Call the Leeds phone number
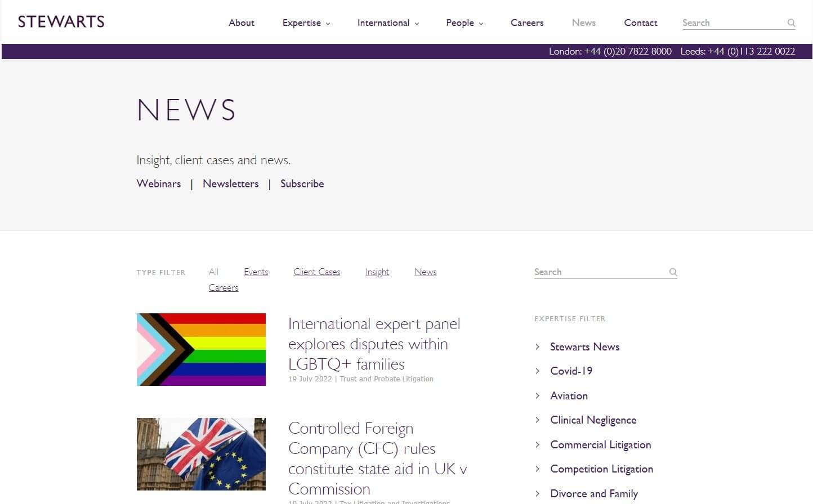Screen dimensions: 813x504 click(x=738, y=51)
